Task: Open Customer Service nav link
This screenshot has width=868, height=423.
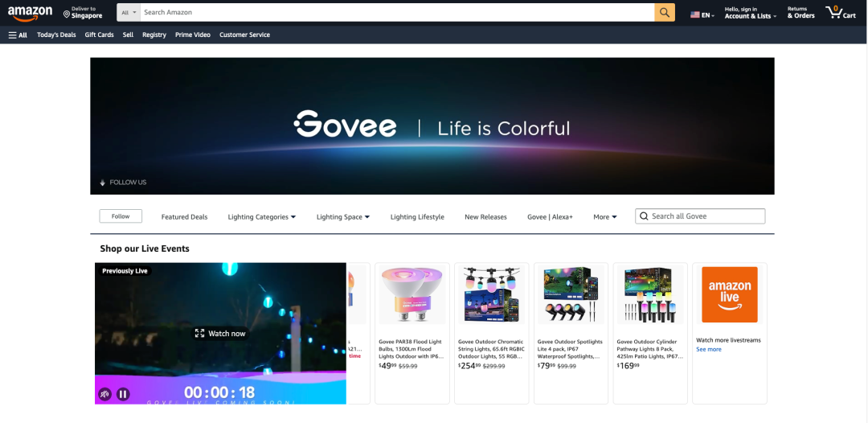Action: (x=244, y=35)
